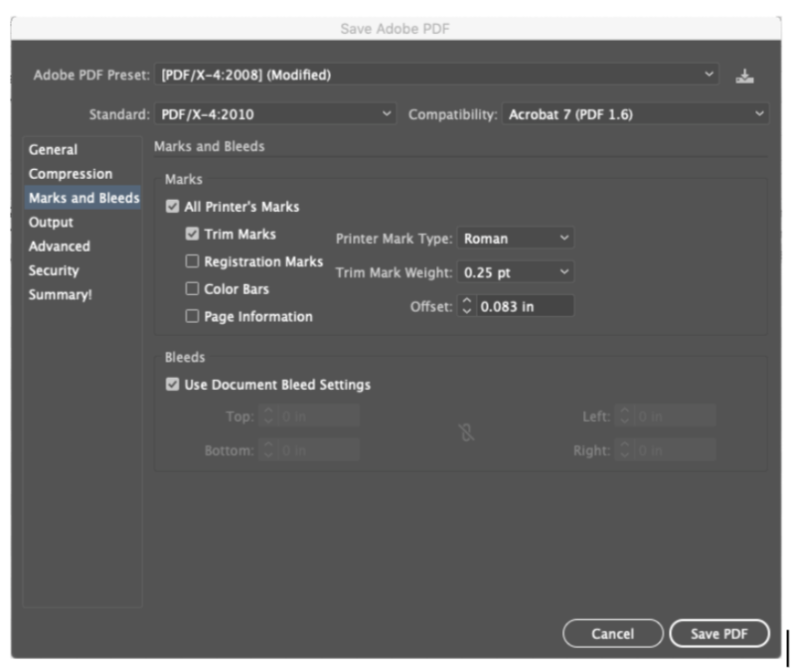793x672 pixels.
Task: Enable Page Information checkbox
Action: (x=192, y=316)
